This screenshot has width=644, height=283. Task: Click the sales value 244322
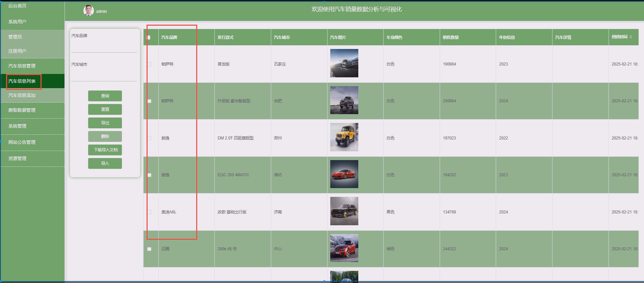[449, 249]
